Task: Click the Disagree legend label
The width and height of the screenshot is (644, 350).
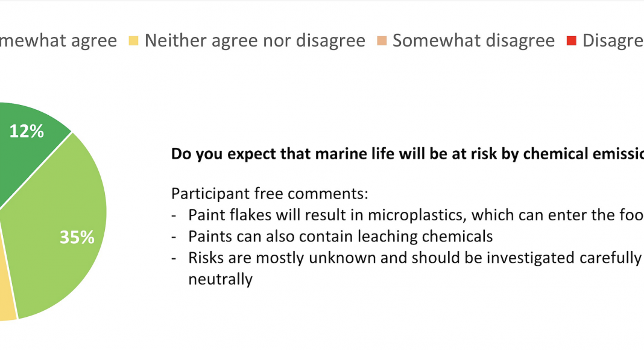Action: 613,40
